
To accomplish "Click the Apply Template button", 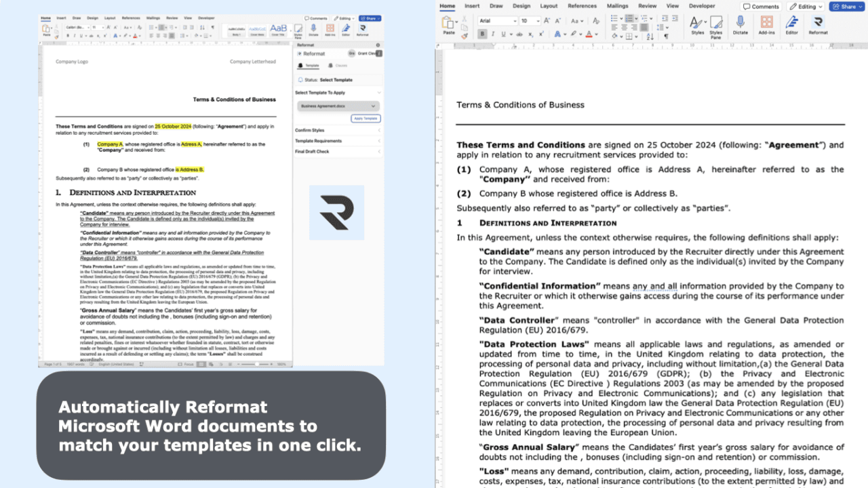I will (x=366, y=119).
